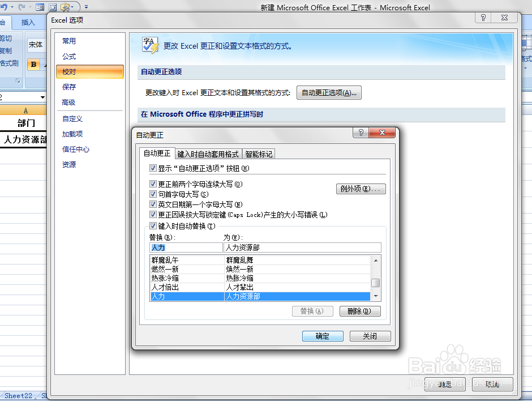
Task: Uncheck 句首字母大写 option
Action: click(153, 195)
